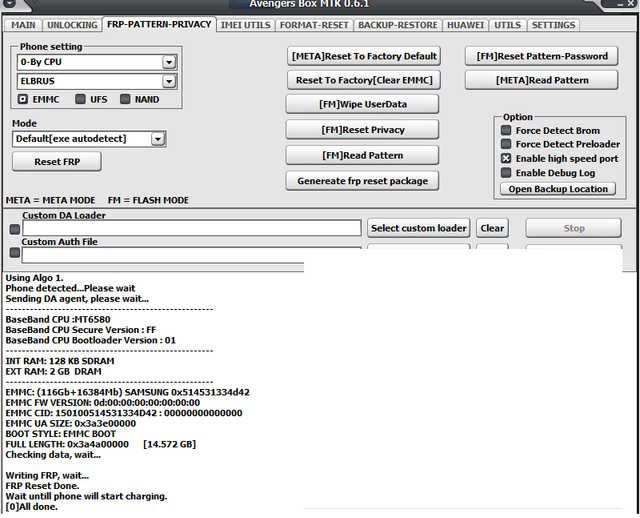This screenshot has width=640, height=518.
Task: Click the 'EMMC UA SIZE: 0x3a3e00000' log line
Action: click(71, 423)
